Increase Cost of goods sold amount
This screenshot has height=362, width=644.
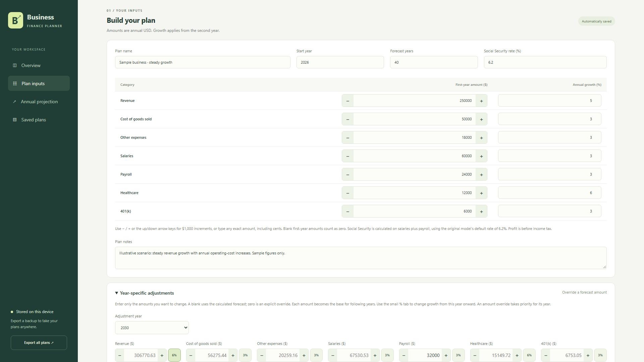[481, 119]
